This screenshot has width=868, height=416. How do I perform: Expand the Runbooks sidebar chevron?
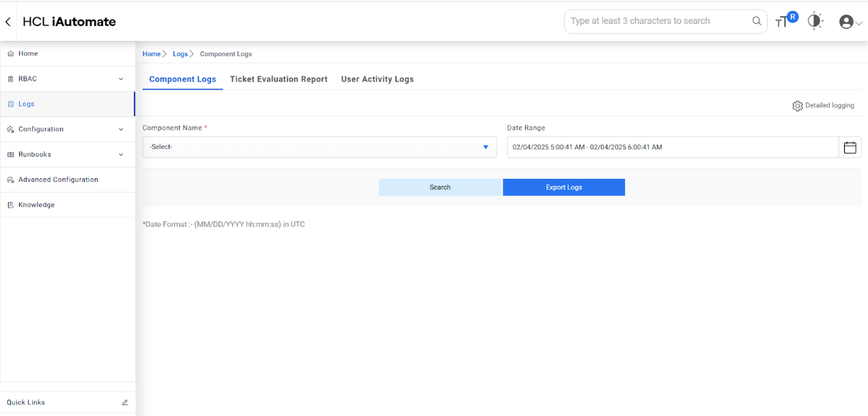pyautogui.click(x=121, y=154)
